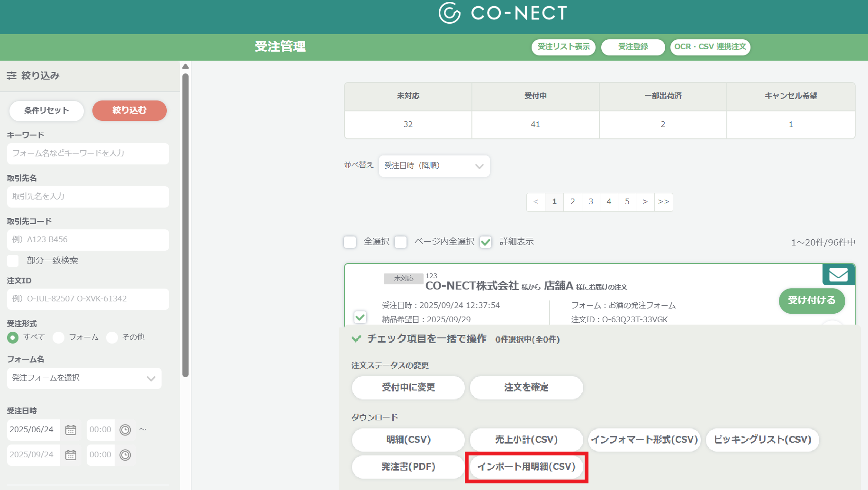The image size is (868, 490).
Task: Click the 注文ID input field
Action: 88,299
